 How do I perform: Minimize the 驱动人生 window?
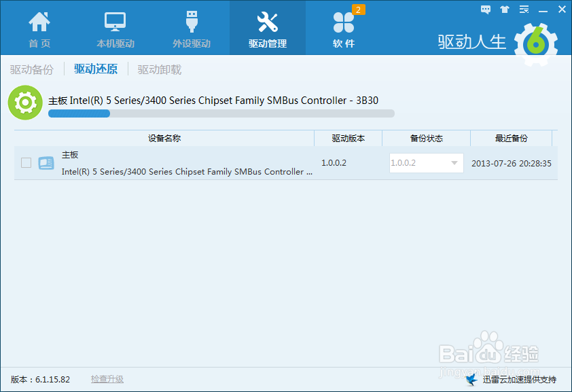click(543, 10)
